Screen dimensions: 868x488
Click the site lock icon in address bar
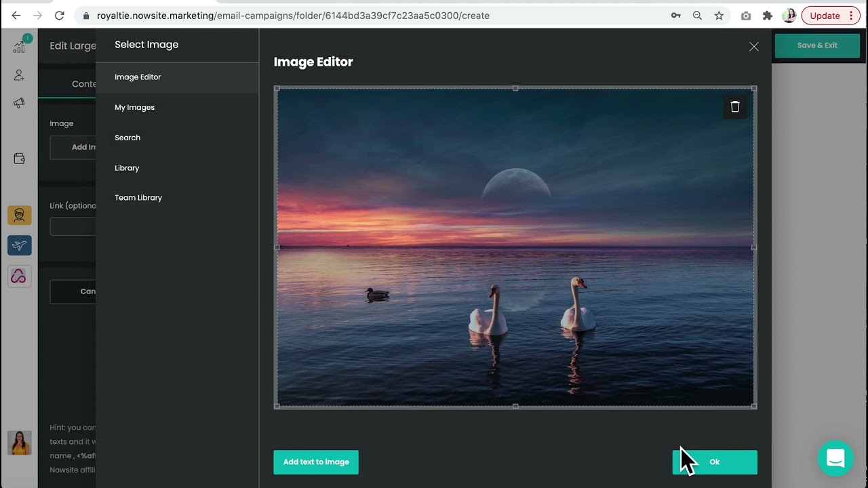click(x=85, y=16)
